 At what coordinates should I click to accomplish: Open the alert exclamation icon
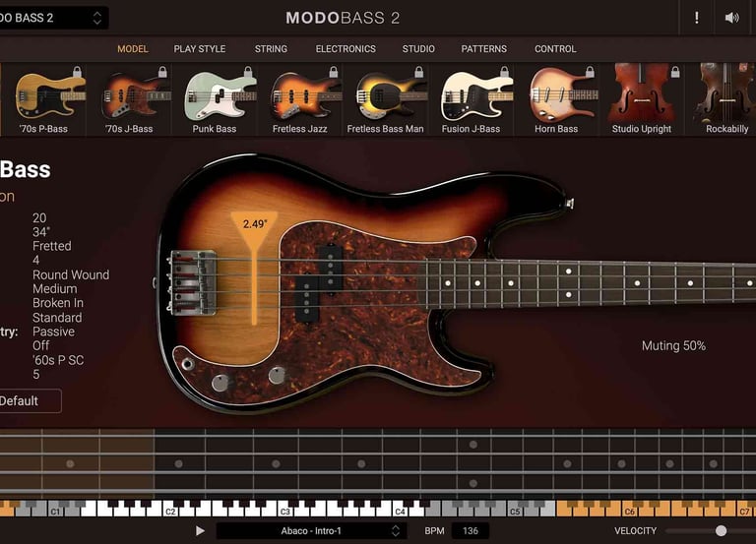[x=696, y=18]
